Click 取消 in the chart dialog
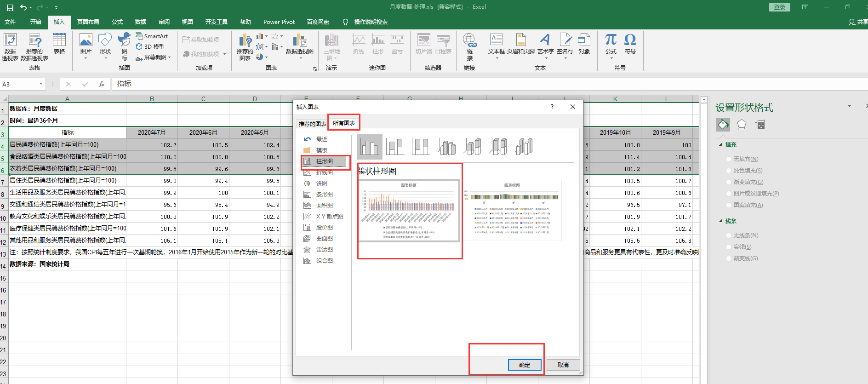The height and width of the screenshot is (384, 868). click(x=563, y=365)
